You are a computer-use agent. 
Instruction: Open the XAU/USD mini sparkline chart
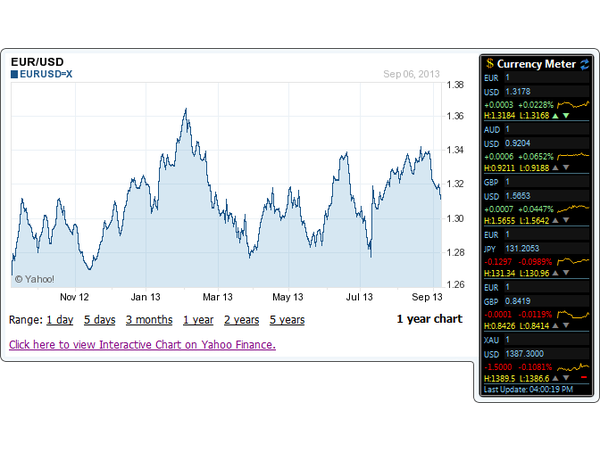[x=573, y=367]
